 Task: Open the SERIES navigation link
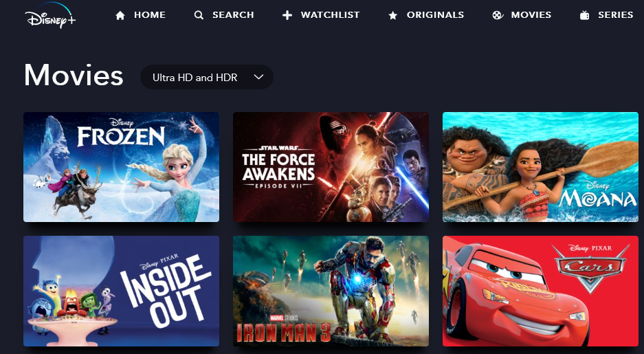click(615, 15)
